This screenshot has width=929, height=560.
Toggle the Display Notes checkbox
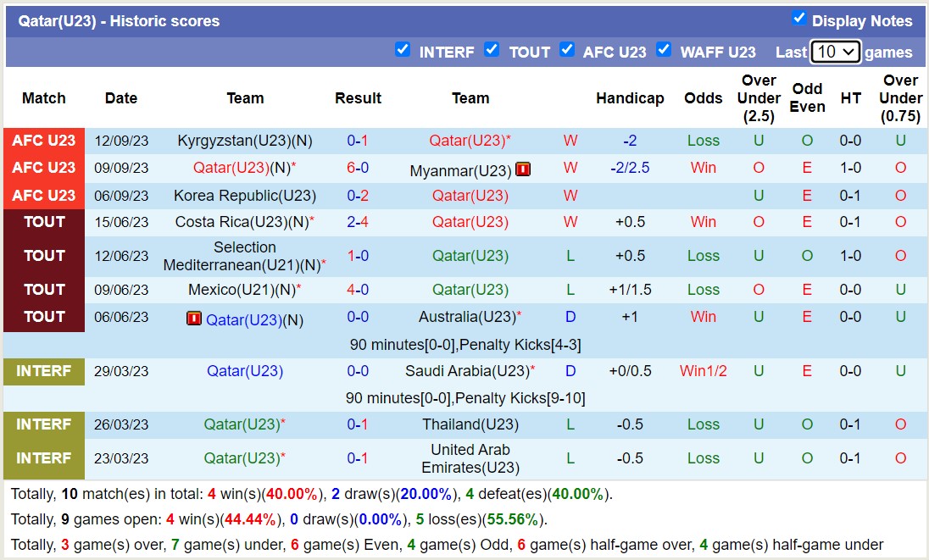(x=798, y=19)
